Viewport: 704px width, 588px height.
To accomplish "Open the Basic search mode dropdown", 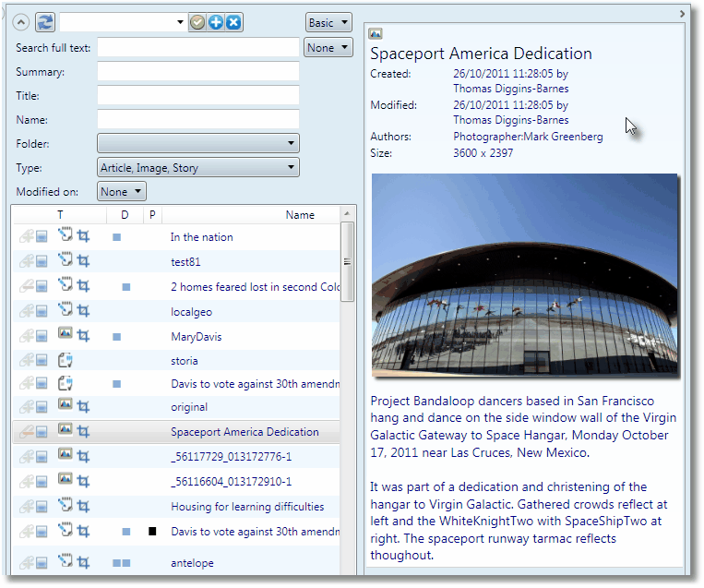I will click(328, 22).
